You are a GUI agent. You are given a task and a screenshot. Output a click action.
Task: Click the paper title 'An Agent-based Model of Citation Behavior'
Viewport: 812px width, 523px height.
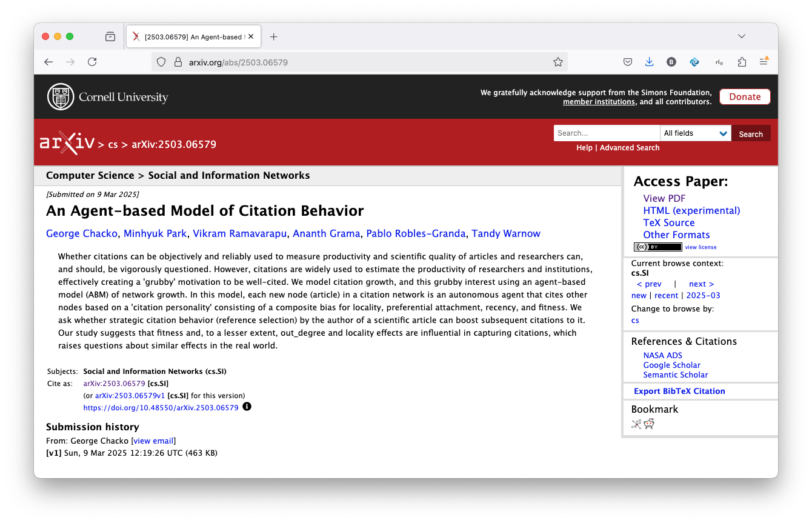[205, 211]
